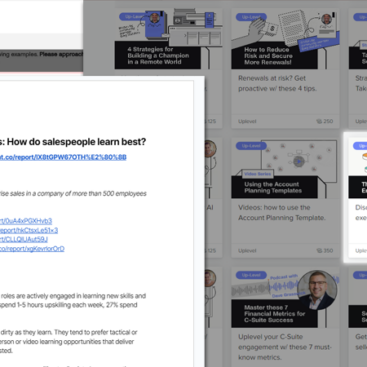Open the report link ending xgKevriorOrD
Screen dimensions: 367x367
pyautogui.click(x=32, y=249)
